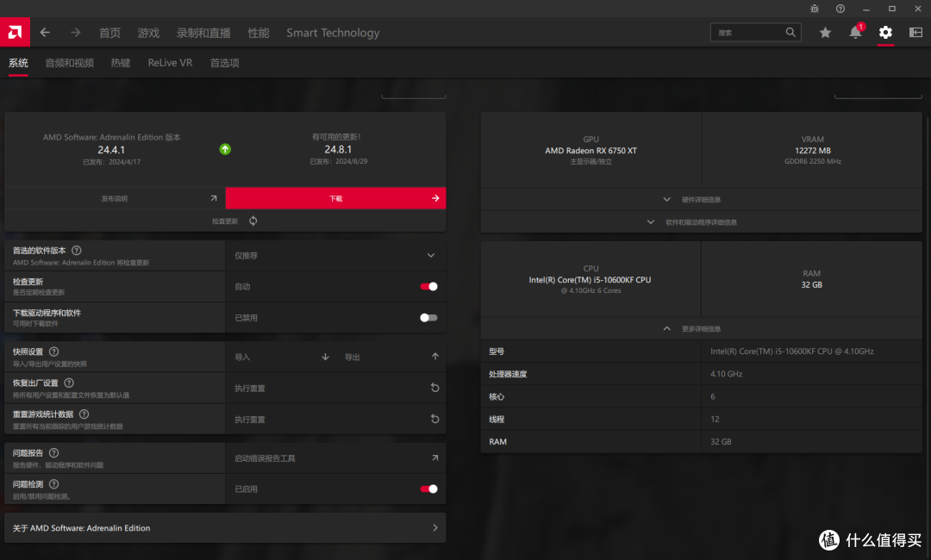Open favorites star icon

(825, 33)
